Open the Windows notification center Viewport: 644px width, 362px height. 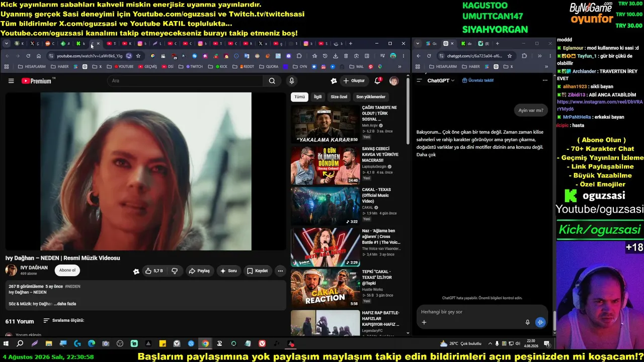coord(547,344)
